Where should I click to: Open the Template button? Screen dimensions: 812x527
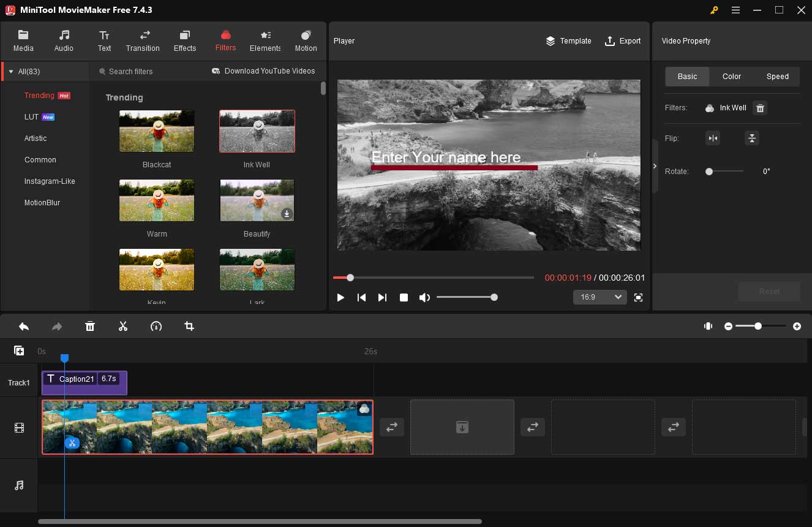point(568,41)
